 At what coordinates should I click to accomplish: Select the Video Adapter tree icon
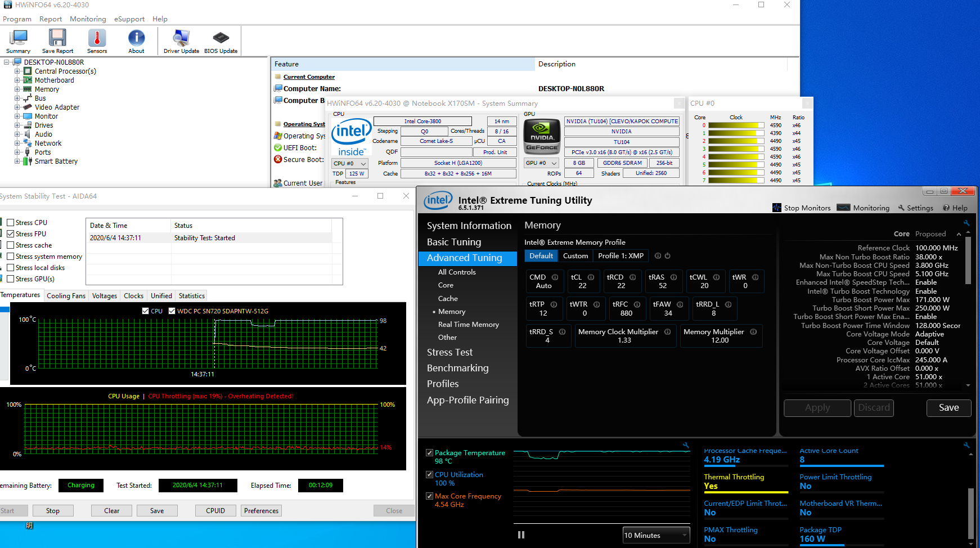tap(27, 107)
